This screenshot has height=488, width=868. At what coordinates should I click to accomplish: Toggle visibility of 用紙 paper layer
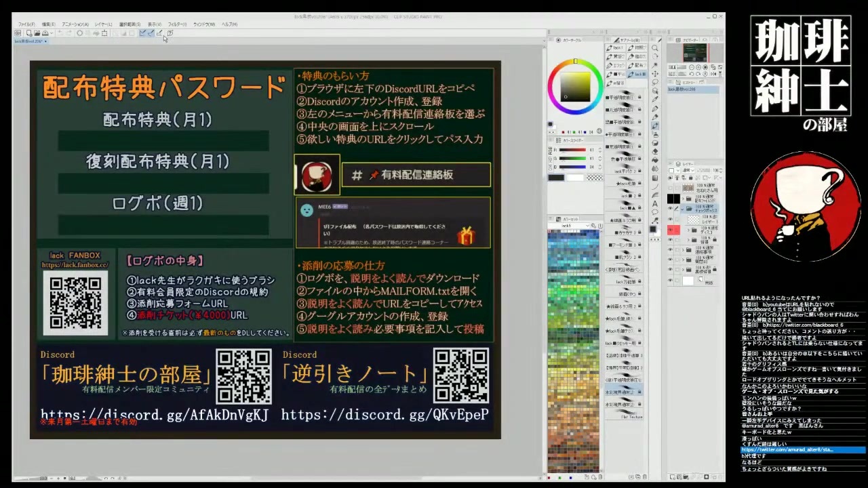(670, 280)
